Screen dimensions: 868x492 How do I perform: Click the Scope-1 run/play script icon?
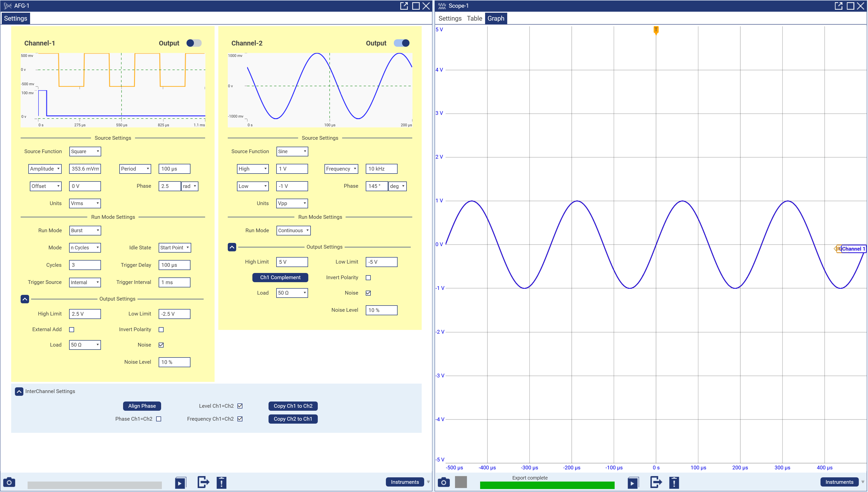pyautogui.click(x=633, y=483)
